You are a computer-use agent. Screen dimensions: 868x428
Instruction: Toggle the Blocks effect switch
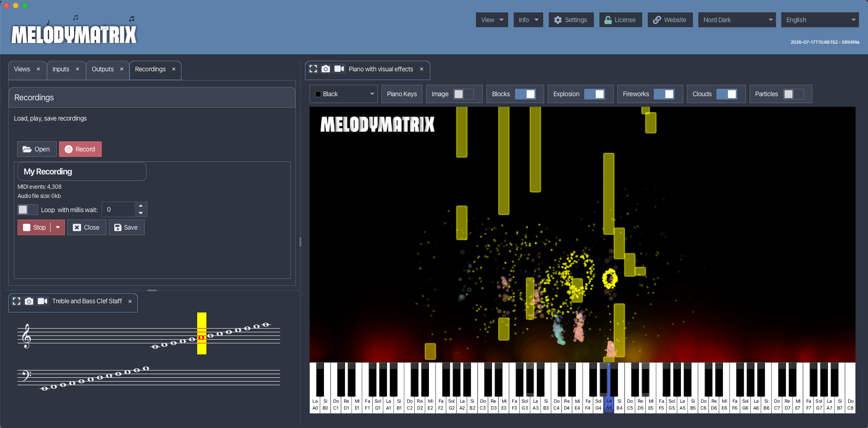coord(525,94)
